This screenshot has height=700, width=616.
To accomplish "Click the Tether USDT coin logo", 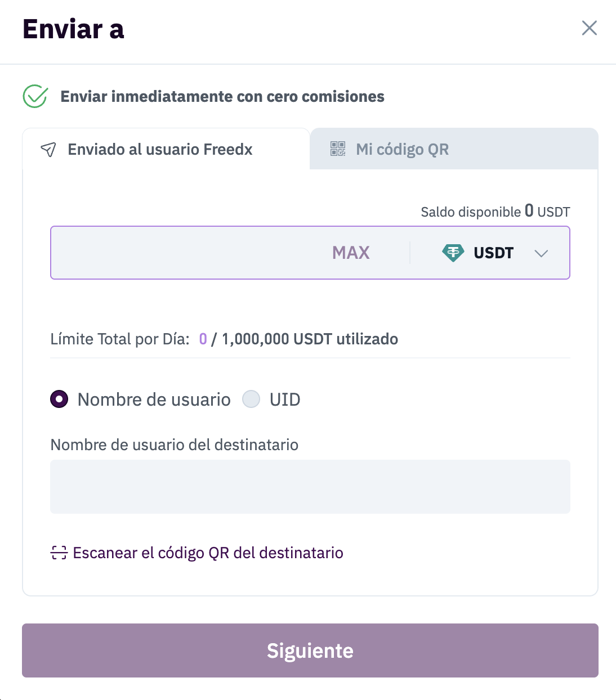I will (453, 253).
